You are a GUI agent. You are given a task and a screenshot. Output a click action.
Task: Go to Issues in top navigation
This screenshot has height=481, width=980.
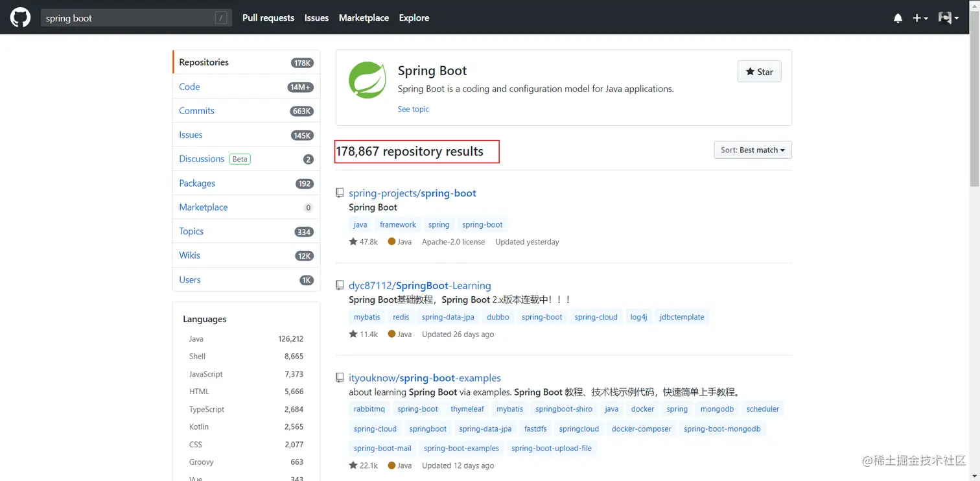click(x=316, y=18)
